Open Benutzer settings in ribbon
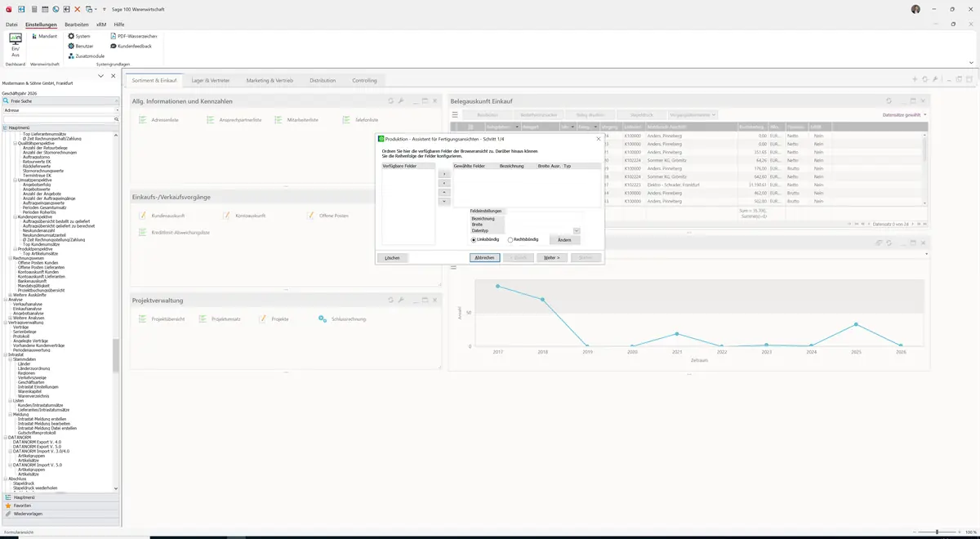 [71, 46]
